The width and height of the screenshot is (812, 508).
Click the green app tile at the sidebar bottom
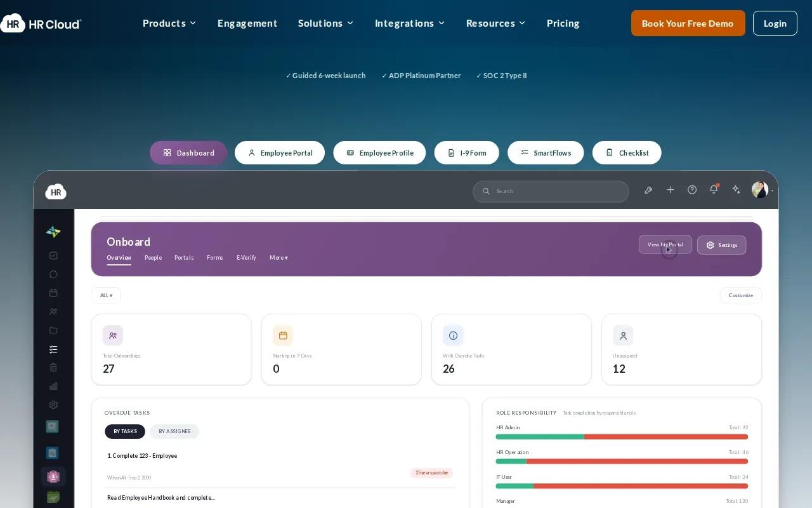click(x=53, y=497)
